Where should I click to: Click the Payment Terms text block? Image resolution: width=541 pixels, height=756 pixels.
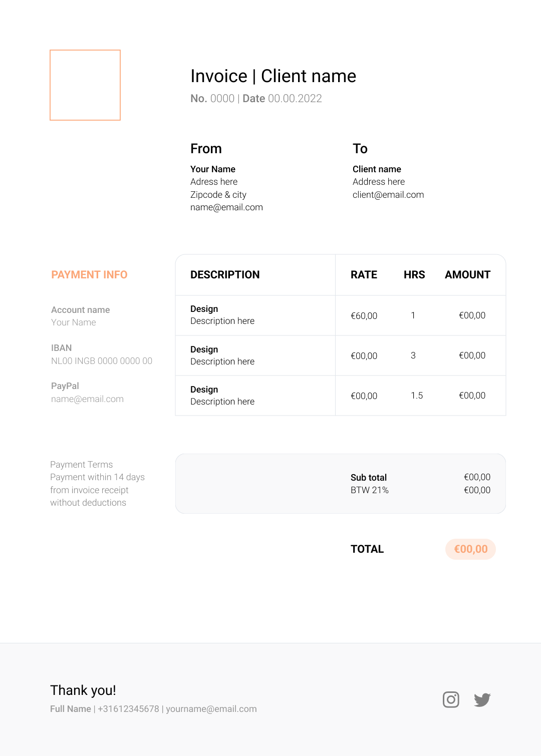(x=97, y=484)
